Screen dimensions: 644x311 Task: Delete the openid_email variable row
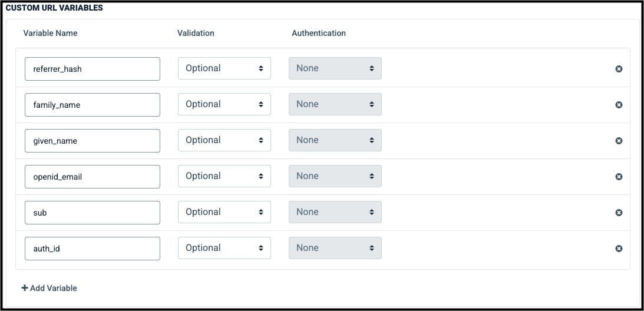(x=619, y=177)
